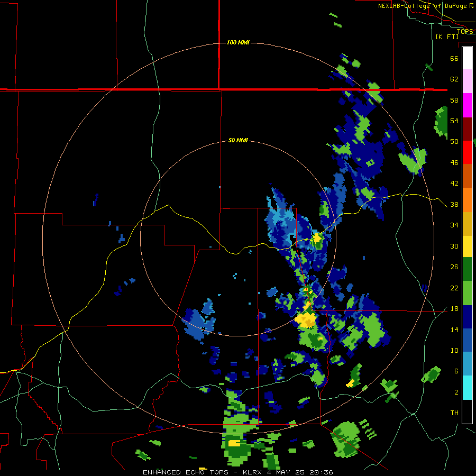
Task: Click the 2 value on the scale
Action: coord(456,392)
